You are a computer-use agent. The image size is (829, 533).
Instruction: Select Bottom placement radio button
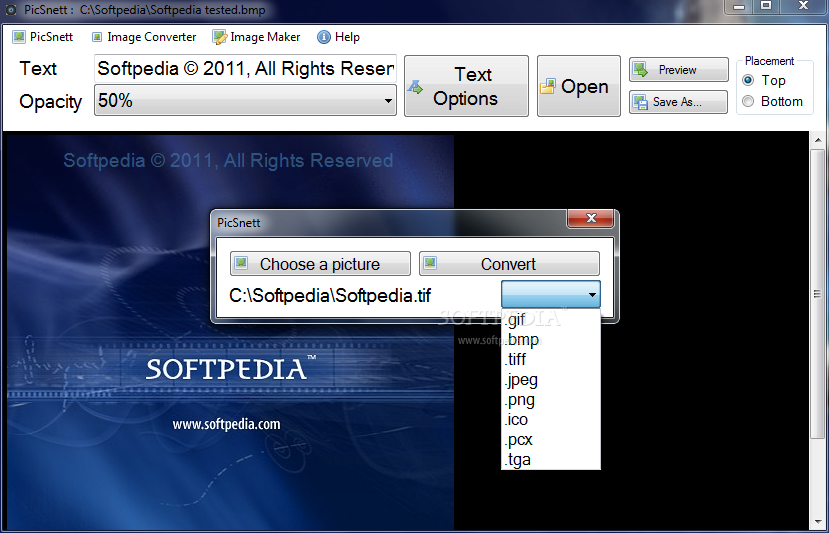(748, 101)
